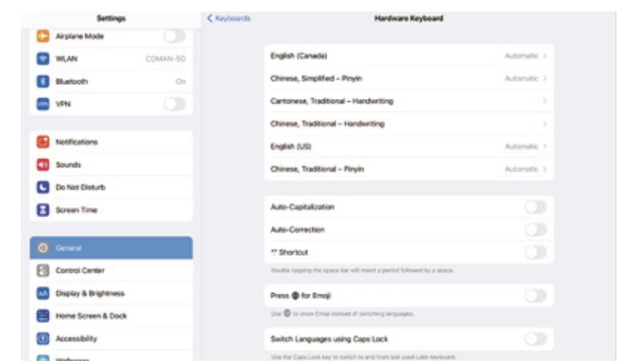This screenshot has height=364, width=622.
Task: Select Bluetooth in settings sidebar
Action: pyautogui.click(x=111, y=81)
